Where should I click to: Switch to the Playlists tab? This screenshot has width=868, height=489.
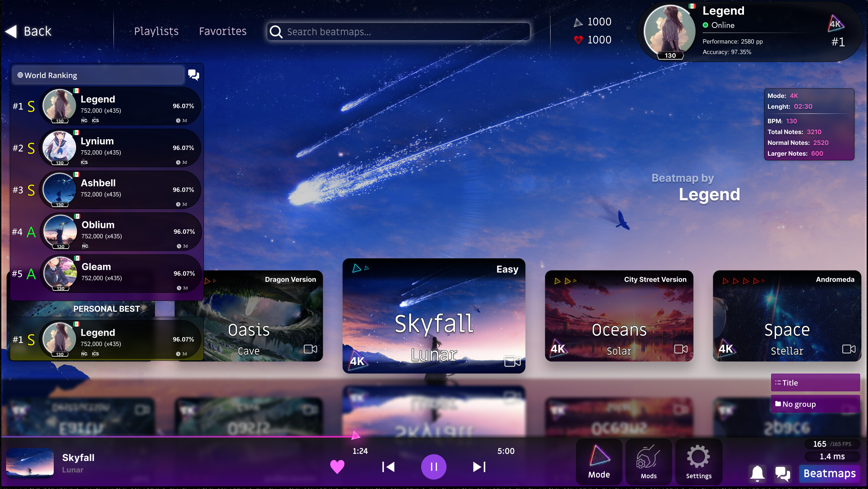pos(156,31)
